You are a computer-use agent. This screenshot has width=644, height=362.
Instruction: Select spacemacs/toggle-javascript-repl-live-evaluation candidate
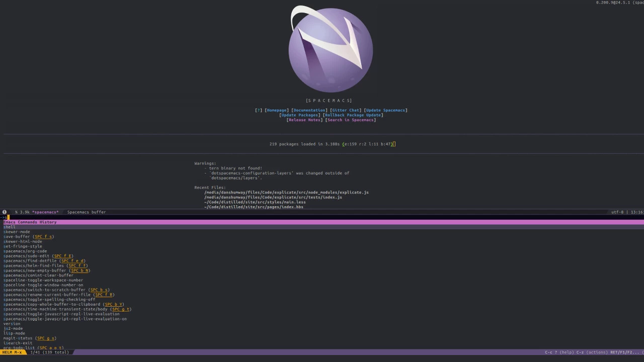point(61,314)
